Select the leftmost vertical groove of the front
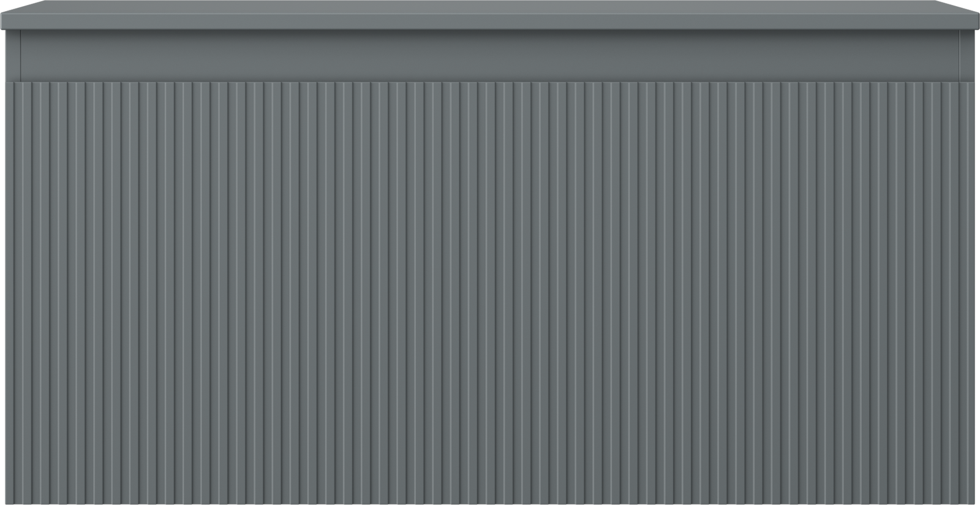 coord(14,293)
